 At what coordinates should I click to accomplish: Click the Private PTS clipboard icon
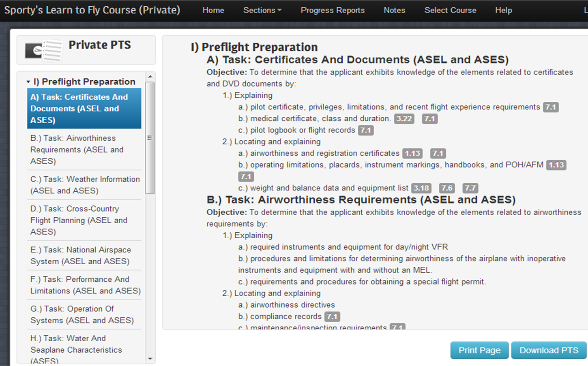coord(43,50)
